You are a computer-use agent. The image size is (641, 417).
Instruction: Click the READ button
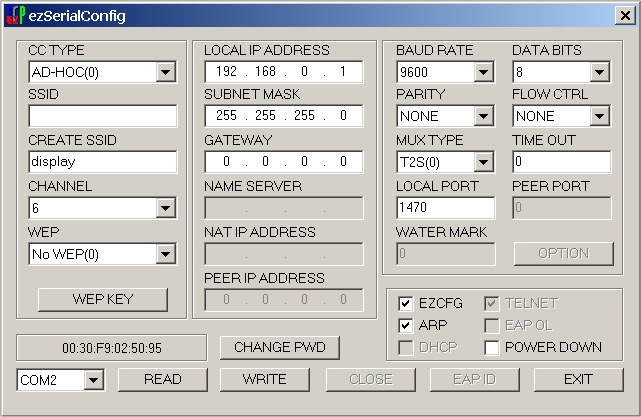[x=163, y=379]
